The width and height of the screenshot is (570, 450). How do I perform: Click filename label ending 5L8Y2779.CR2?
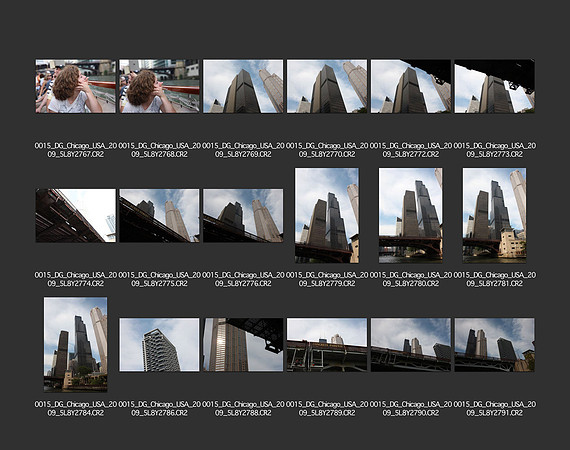(327, 279)
